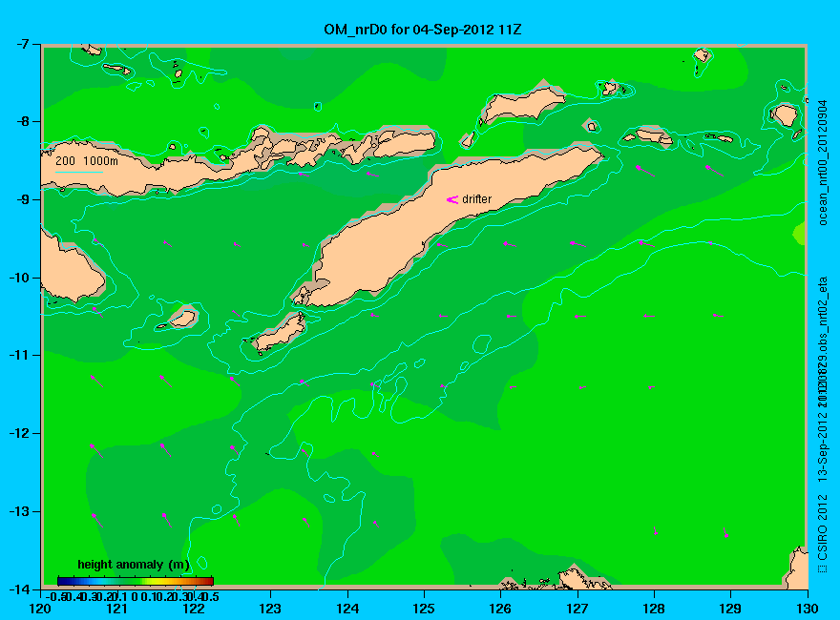840x620 pixels.
Task: Click longitude tick label 129
Action: click(731, 609)
